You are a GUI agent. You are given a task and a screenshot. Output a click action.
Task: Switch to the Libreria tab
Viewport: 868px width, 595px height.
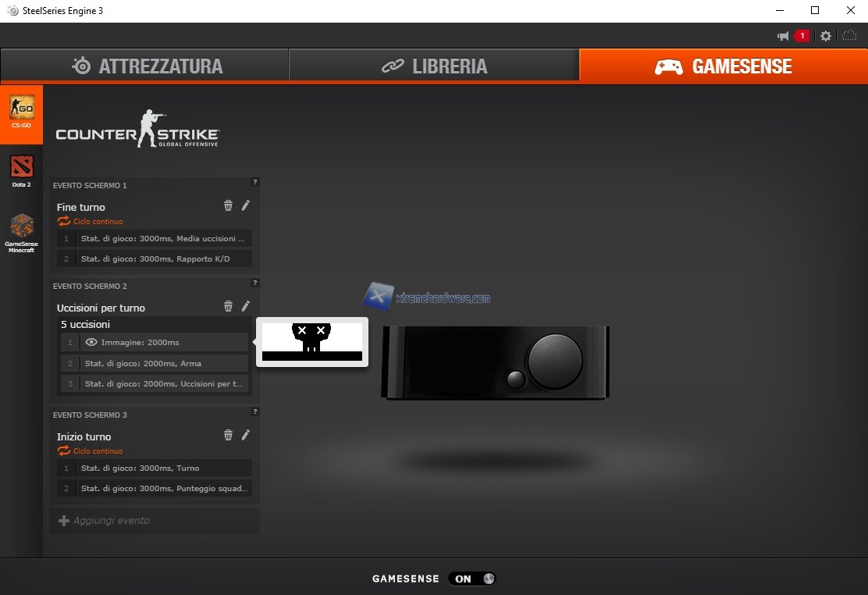tap(434, 66)
